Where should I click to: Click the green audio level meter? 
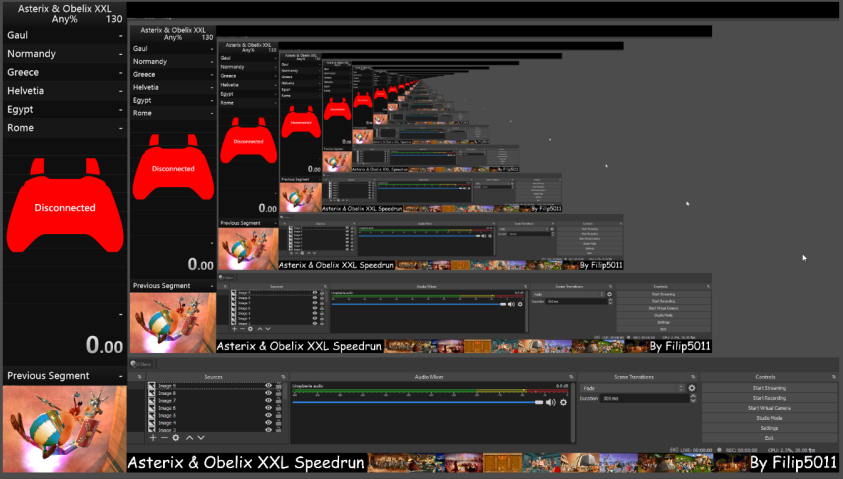[x=430, y=391]
